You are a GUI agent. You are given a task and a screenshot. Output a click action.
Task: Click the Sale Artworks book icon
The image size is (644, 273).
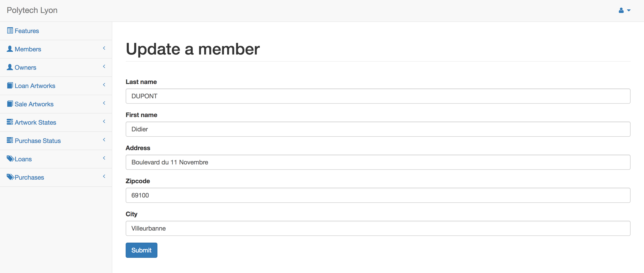pos(10,104)
